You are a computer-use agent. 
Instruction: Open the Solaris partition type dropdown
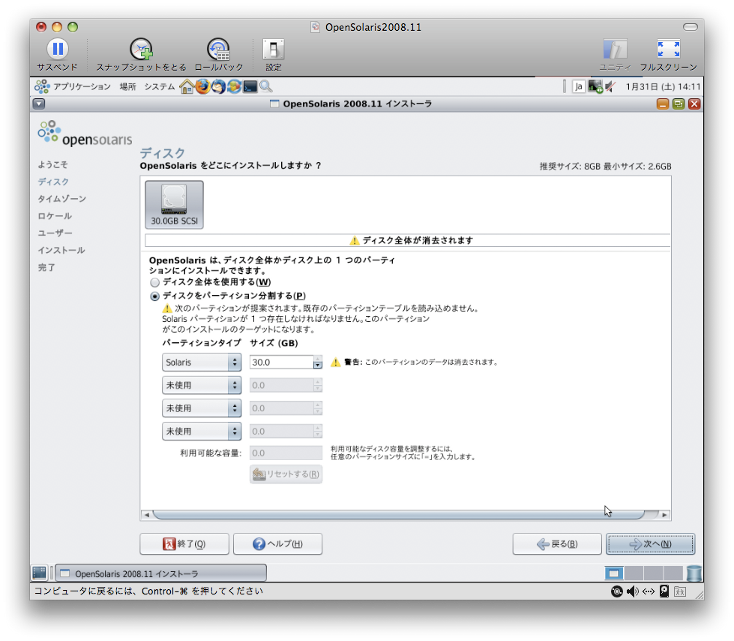point(201,362)
